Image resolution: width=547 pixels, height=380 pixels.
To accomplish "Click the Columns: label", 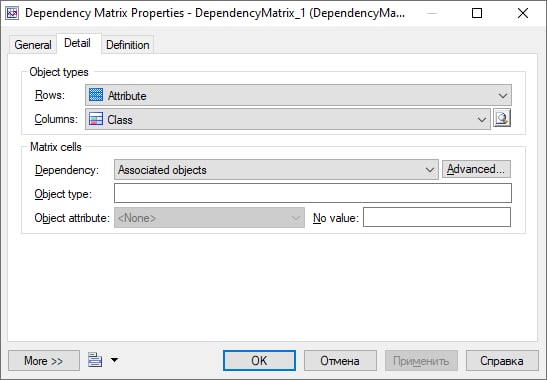I will tap(56, 119).
